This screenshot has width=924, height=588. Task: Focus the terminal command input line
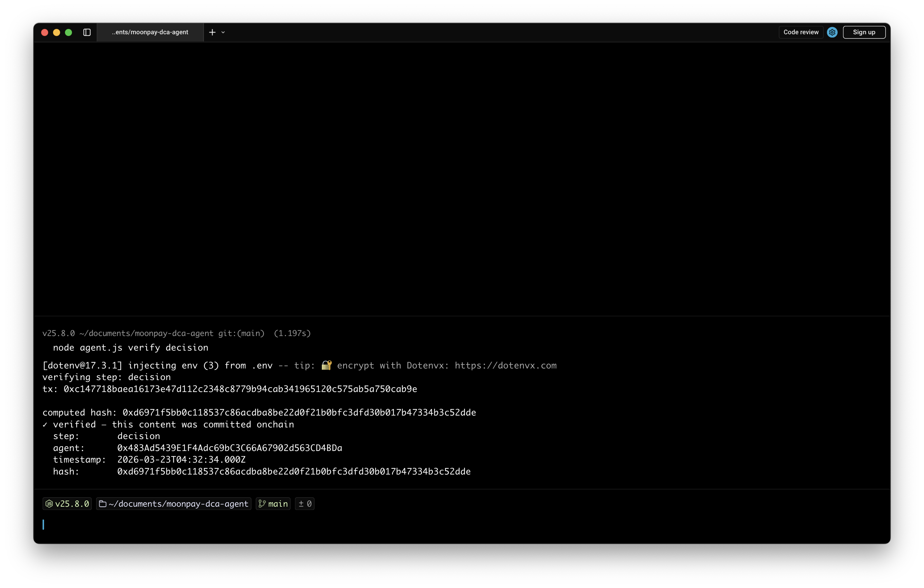pos(462,525)
